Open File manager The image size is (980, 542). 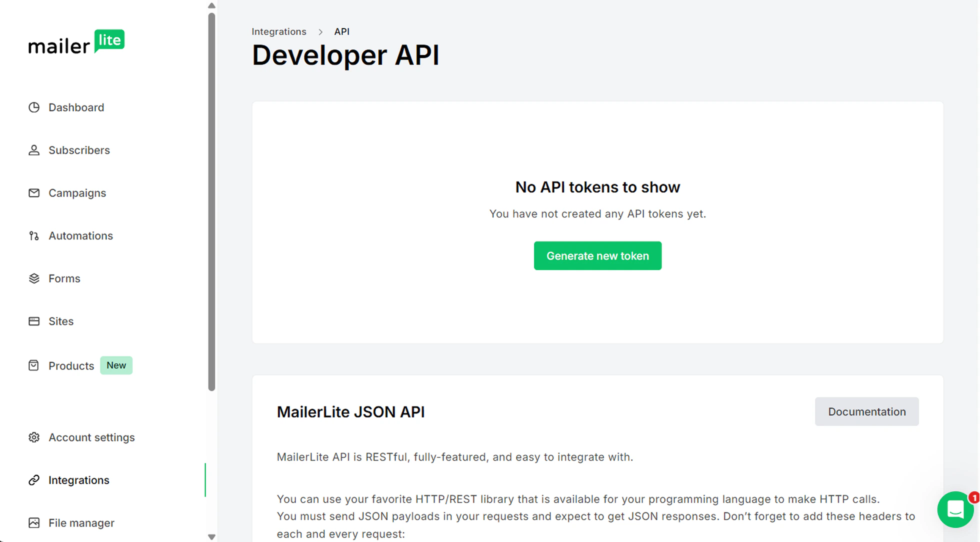81,523
